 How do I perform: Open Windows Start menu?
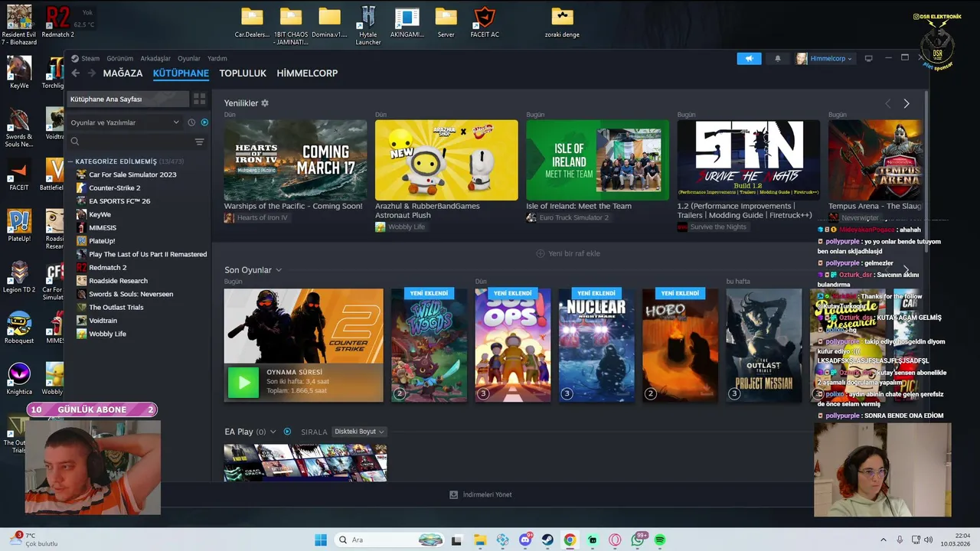[321, 540]
